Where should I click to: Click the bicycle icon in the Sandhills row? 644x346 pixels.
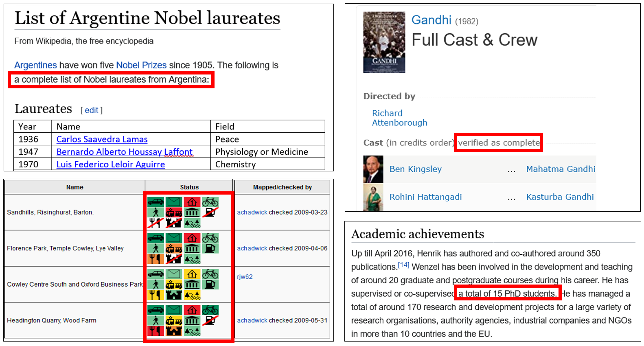point(210,202)
